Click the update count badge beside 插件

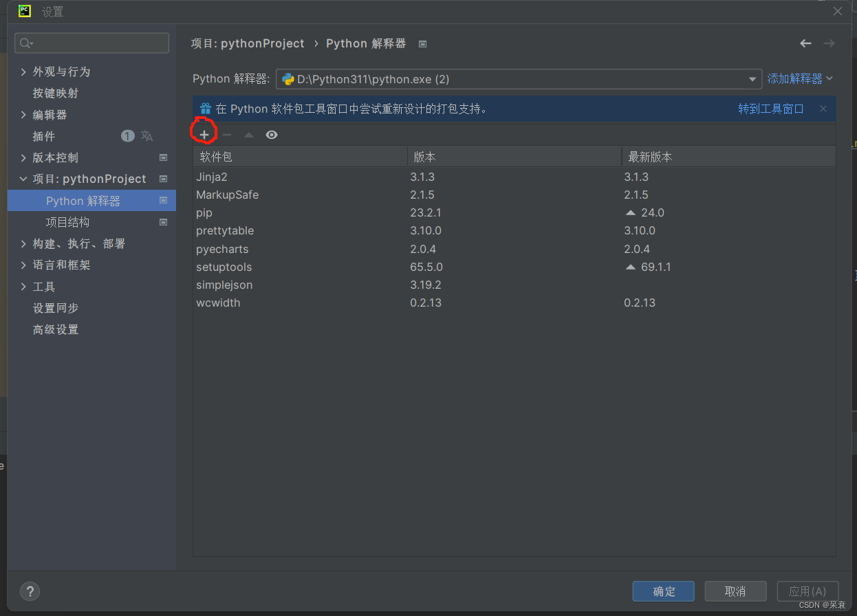pos(128,136)
